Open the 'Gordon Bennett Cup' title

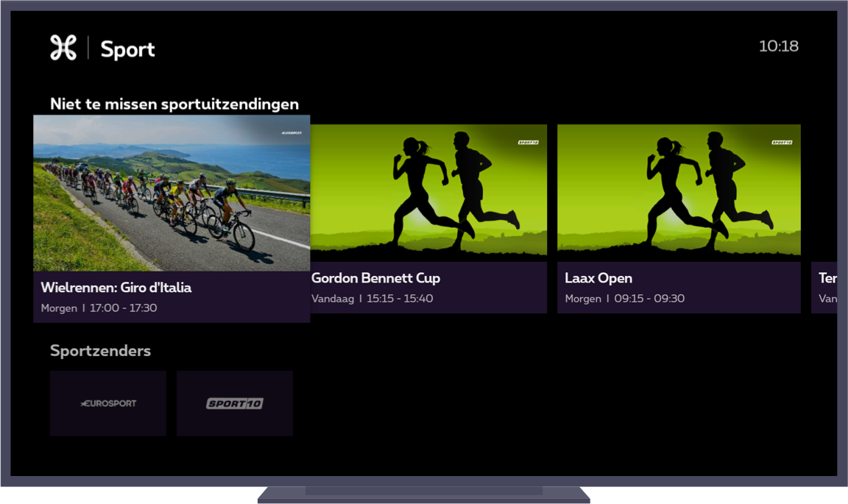375,278
